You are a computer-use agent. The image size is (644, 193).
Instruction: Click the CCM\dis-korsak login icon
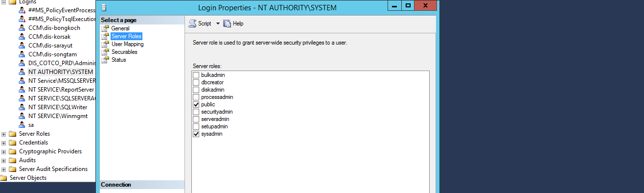(22, 37)
